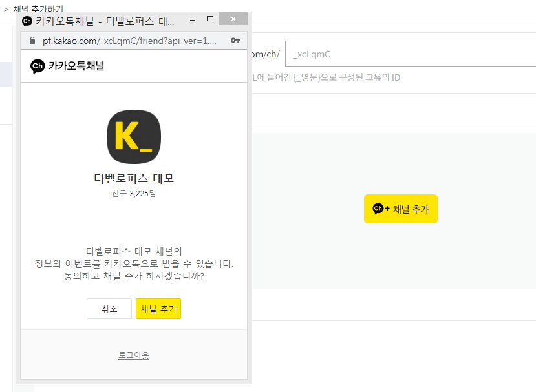Click the 친구 3,225명 friend count text

pos(134,194)
